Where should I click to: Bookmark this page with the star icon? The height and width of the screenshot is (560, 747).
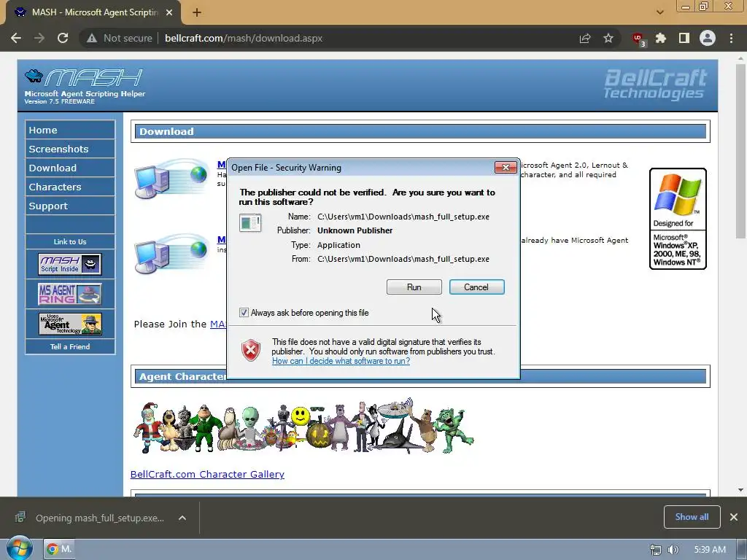tap(608, 38)
